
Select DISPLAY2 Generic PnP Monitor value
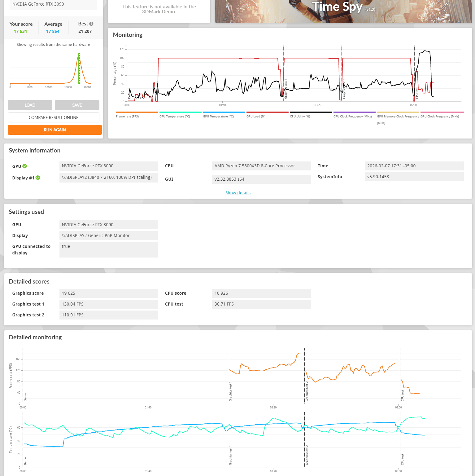[x=109, y=236]
